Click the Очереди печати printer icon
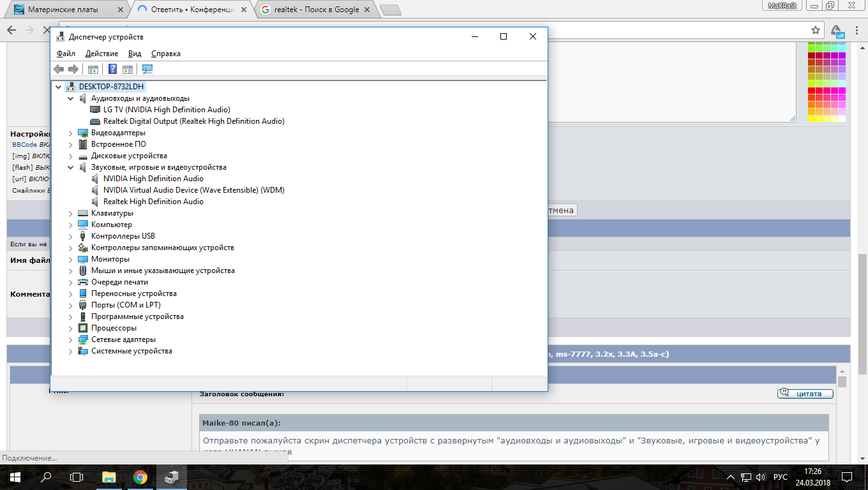Screen dimensions: 868x490 tap(82, 282)
